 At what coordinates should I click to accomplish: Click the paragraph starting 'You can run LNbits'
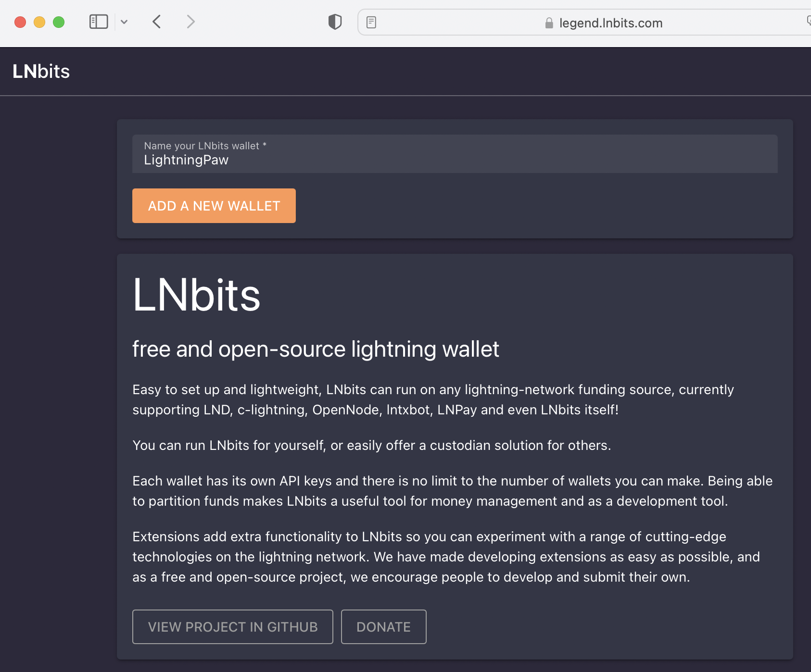371,445
